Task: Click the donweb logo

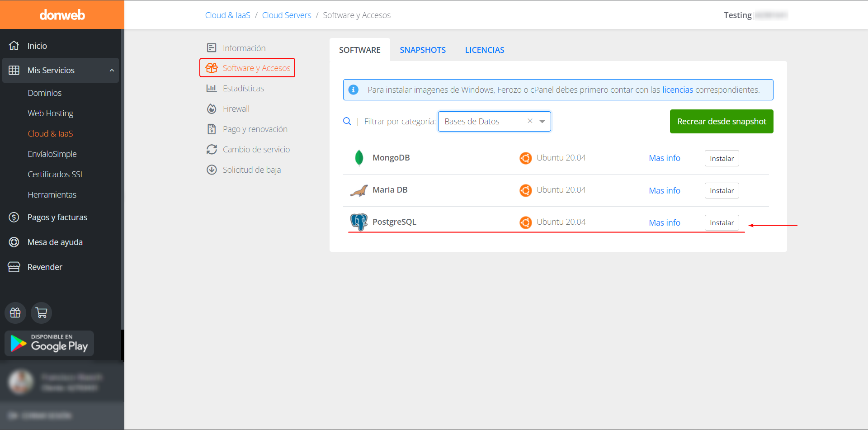Action: (62, 15)
